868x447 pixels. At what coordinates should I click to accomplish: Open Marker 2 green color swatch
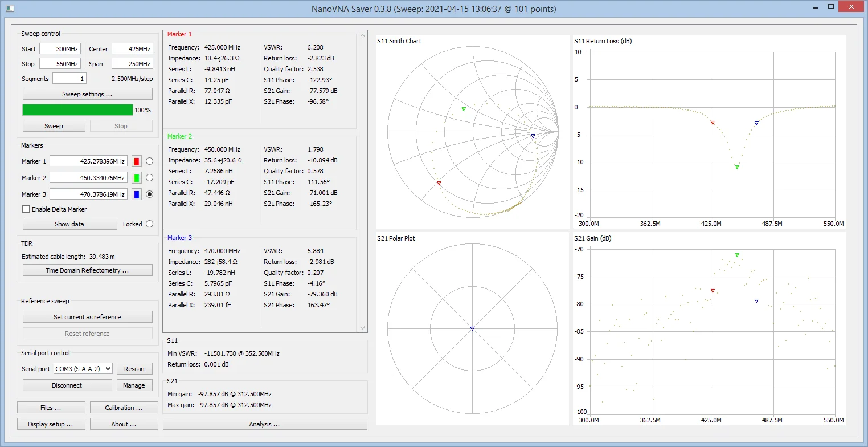coord(137,178)
